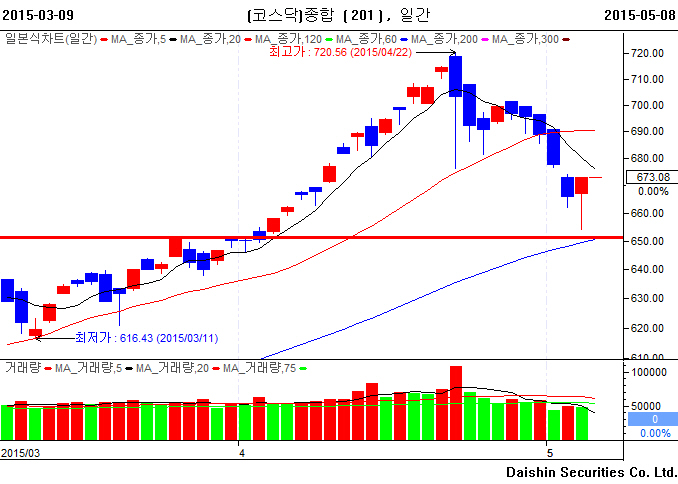This screenshot has width=678, height=484.
Task: Click the MA_종가,120 legend entry
Action: (x=291, y=39)
